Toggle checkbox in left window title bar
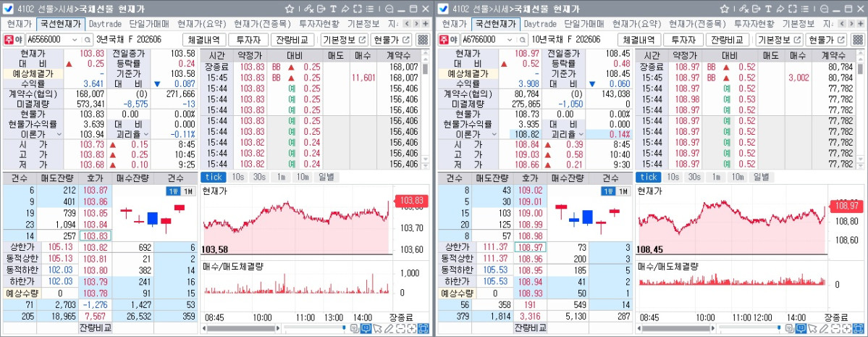Viewport: 868px width, 337px height. [x=9, y=9]
